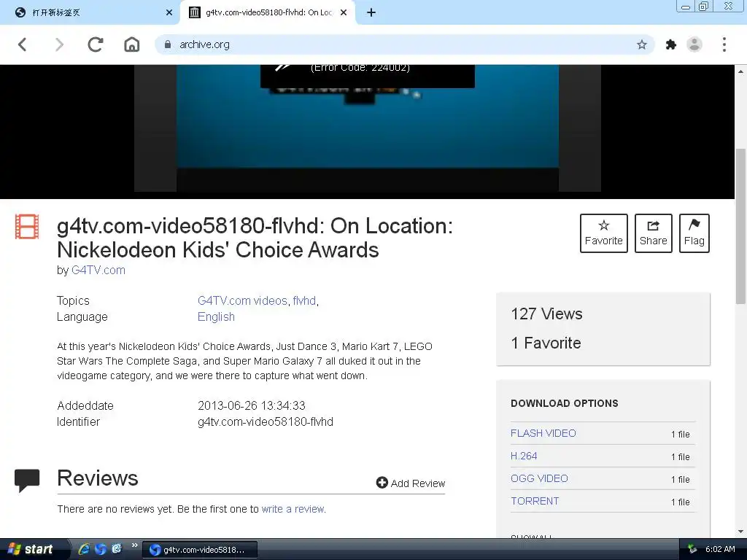Click the write a review link

tap(293, 508)
